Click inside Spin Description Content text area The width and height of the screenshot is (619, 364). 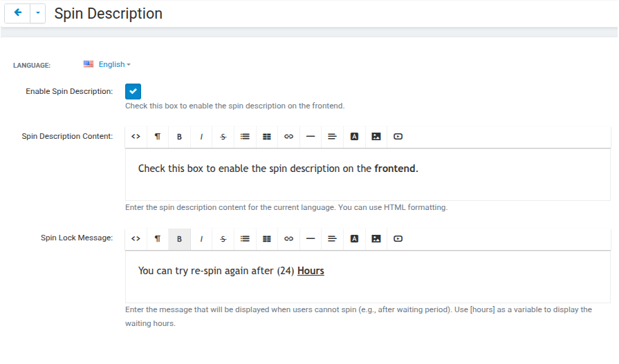[368, 175]
